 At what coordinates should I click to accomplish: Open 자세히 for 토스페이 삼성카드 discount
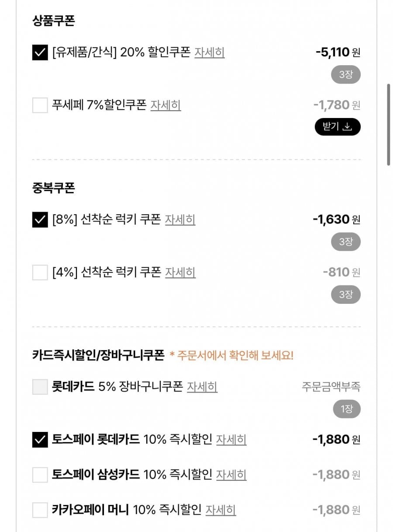(231, 475)
